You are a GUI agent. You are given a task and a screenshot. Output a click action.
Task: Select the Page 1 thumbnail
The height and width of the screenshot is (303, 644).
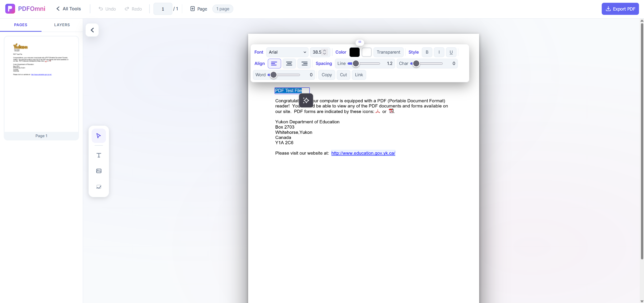pyautogui.click(x=41, y=88)
